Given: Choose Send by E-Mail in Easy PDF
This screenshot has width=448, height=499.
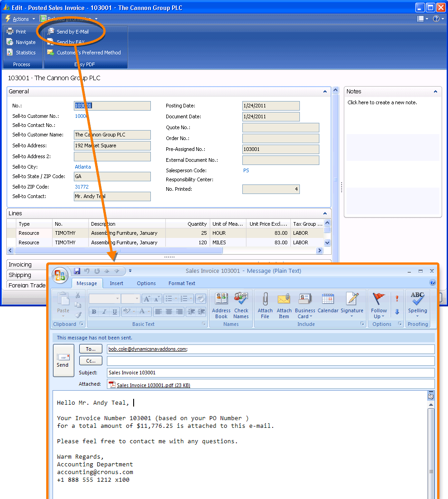Looking at the screenshot, I should [68, 32].
